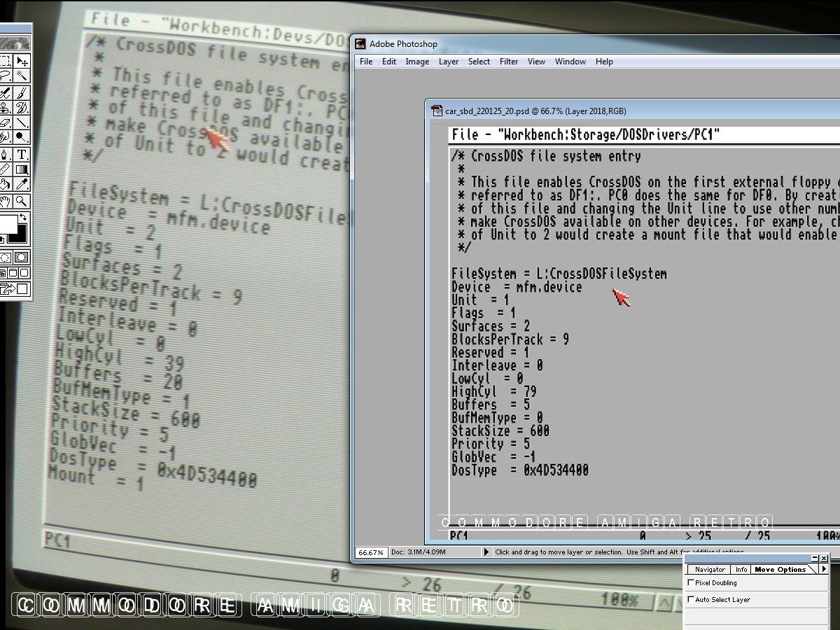Select the Hand tool
Screen dimensions: 840x630
click(x=6, y=200)
